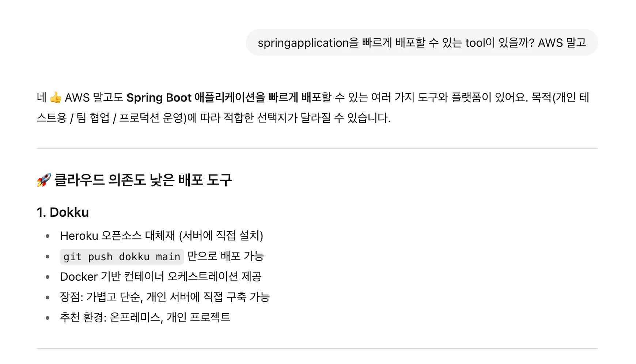
Task: Click the rocket emoji beside the heading
Action: click(44, 180)
